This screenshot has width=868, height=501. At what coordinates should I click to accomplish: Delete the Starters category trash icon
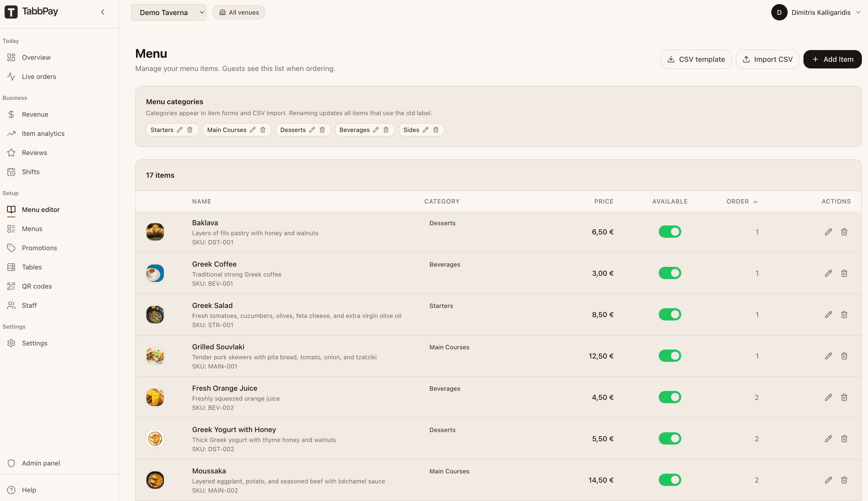pos(190,130)
